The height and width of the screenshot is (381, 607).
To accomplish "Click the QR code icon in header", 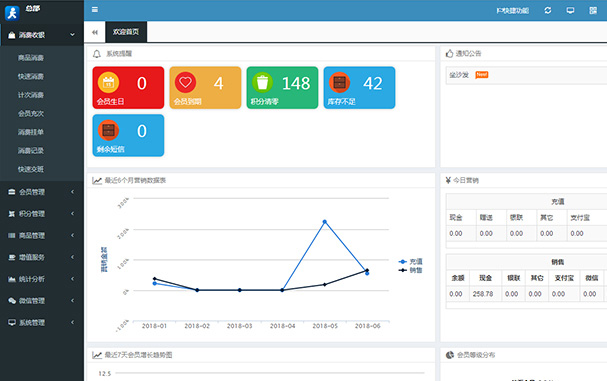I will coord(593,10).
